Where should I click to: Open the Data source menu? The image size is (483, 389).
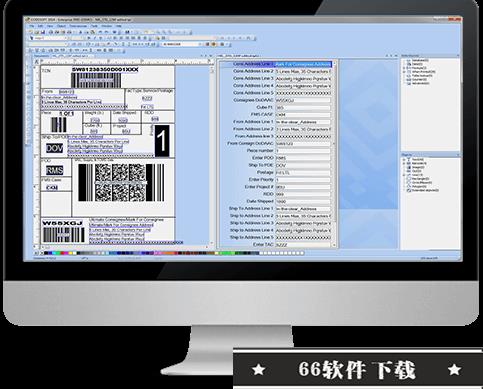click(78, 26)
